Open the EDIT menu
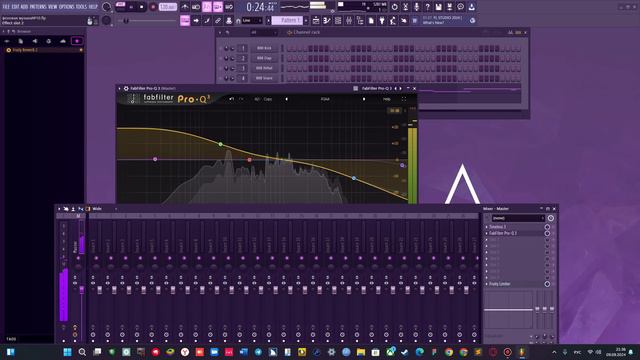 tap(16, 7)
